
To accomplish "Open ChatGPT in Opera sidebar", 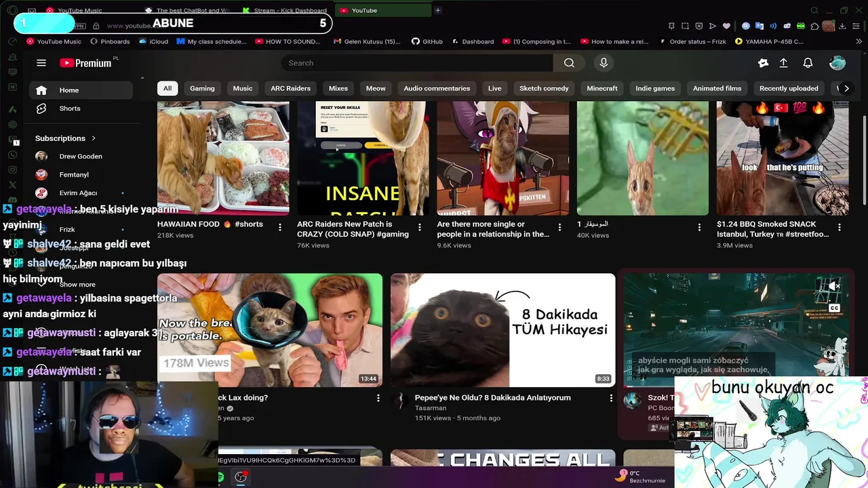I will [12, 124].
